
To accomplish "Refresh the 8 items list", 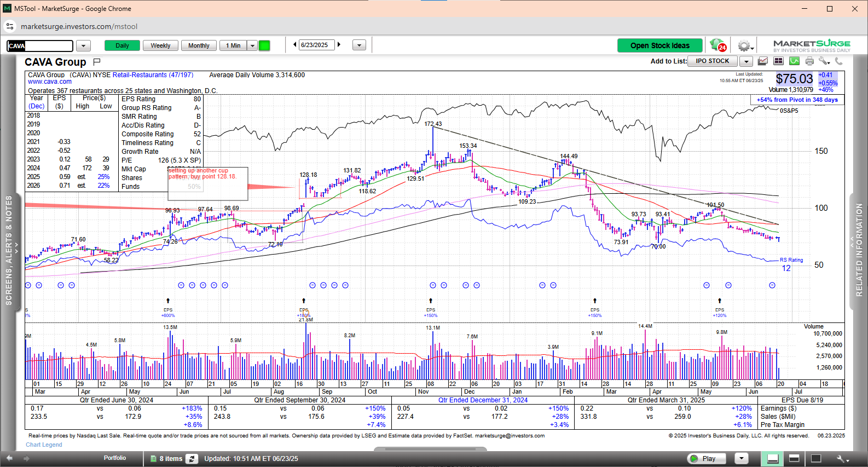I will click(x=192, y=459).
